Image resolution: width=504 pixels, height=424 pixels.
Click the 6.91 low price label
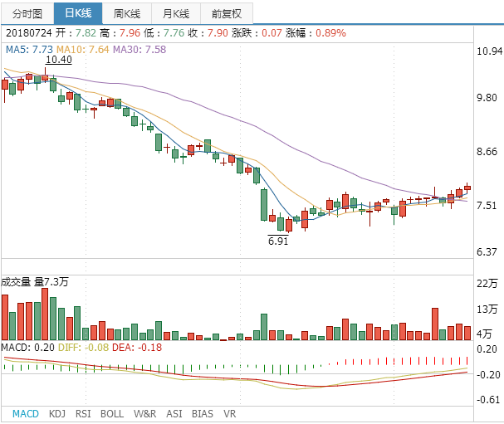(278, 241)
